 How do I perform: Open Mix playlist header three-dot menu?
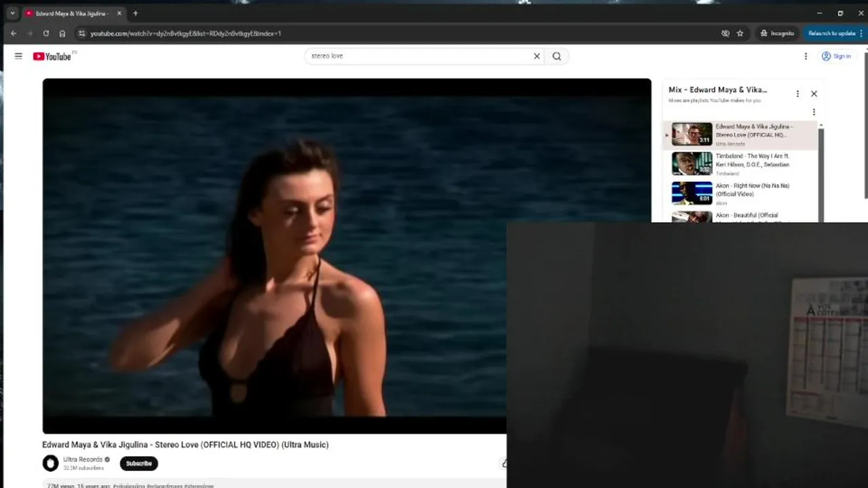pos(797,94)
